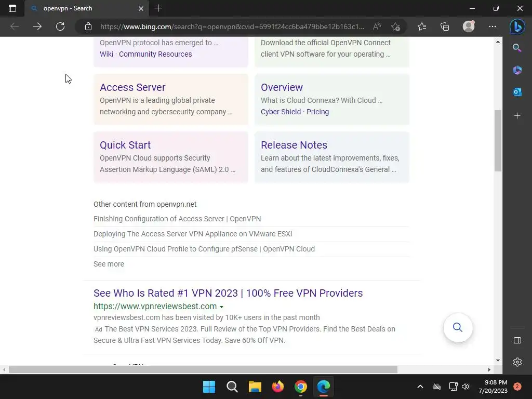Open sidebar settings gear
This screenshot has height=399, width=532.
click(517, 362)
